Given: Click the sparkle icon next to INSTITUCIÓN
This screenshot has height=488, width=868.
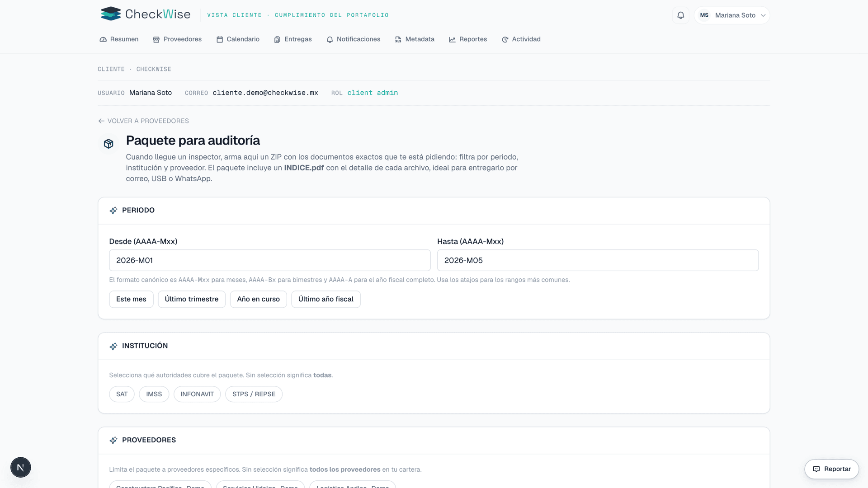Looking at the screenshot, I should point(113,346).
